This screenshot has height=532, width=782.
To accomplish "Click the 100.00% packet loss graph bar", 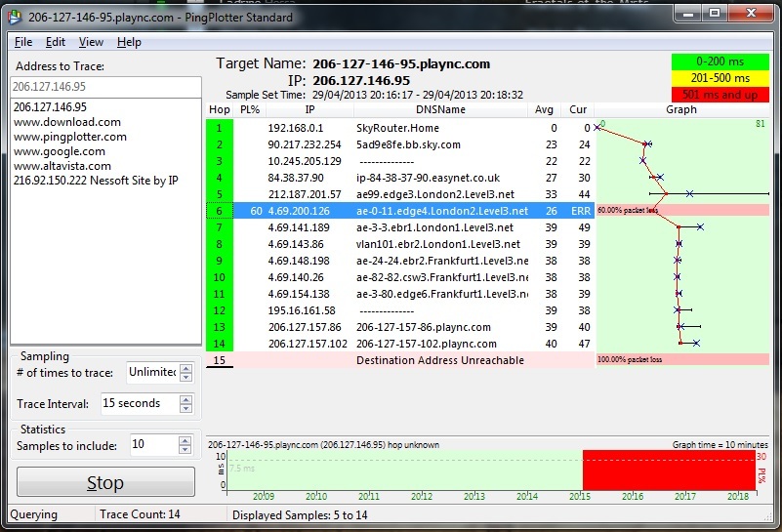I will (x=682, y=359).
